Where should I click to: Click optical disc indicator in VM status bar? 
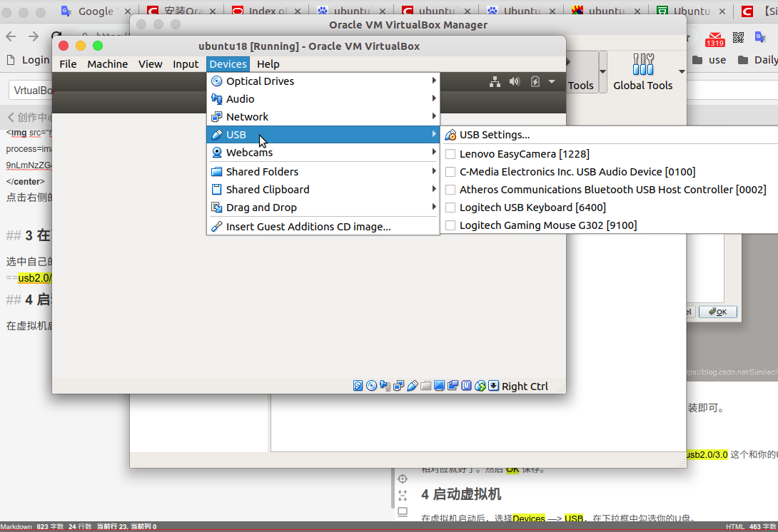371,386
